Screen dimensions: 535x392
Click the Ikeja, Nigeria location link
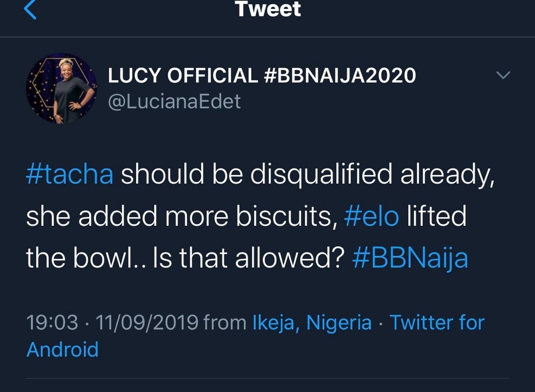click(312, 323)
